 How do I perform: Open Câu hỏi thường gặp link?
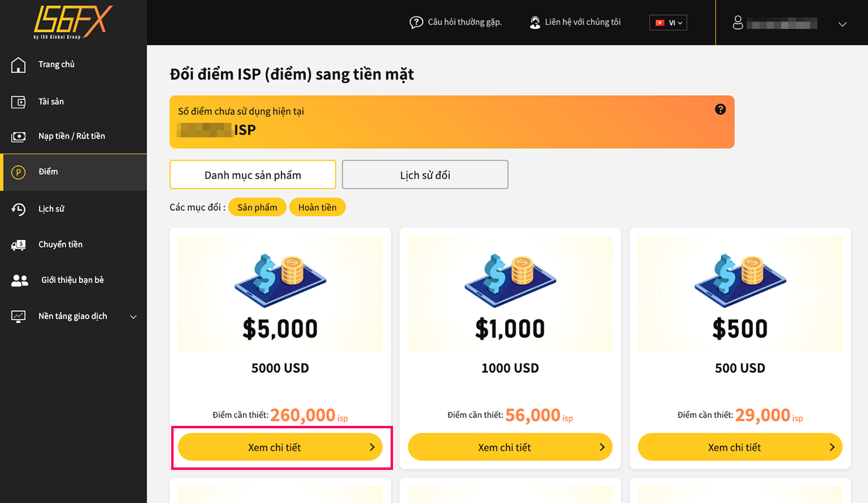pos(456,22)
